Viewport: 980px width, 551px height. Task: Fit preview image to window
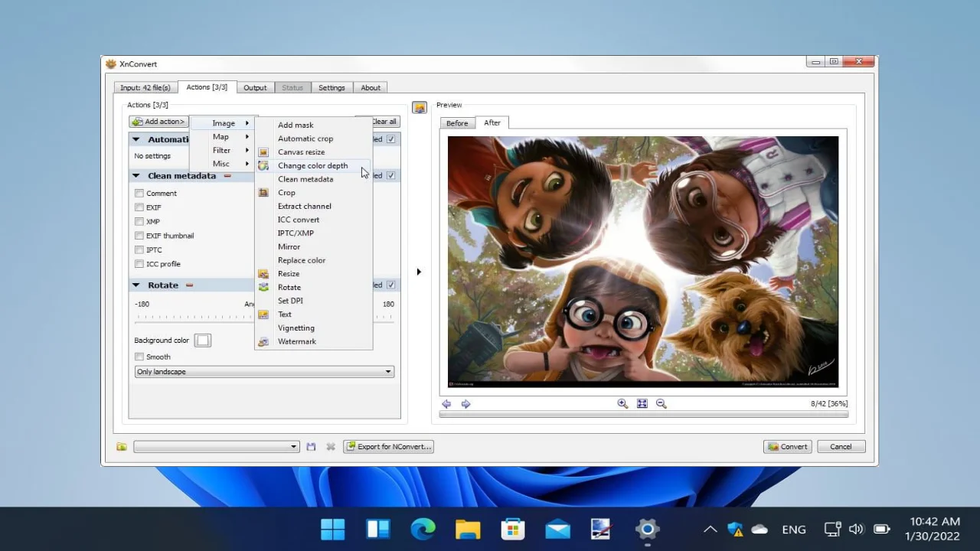(642, 403)
